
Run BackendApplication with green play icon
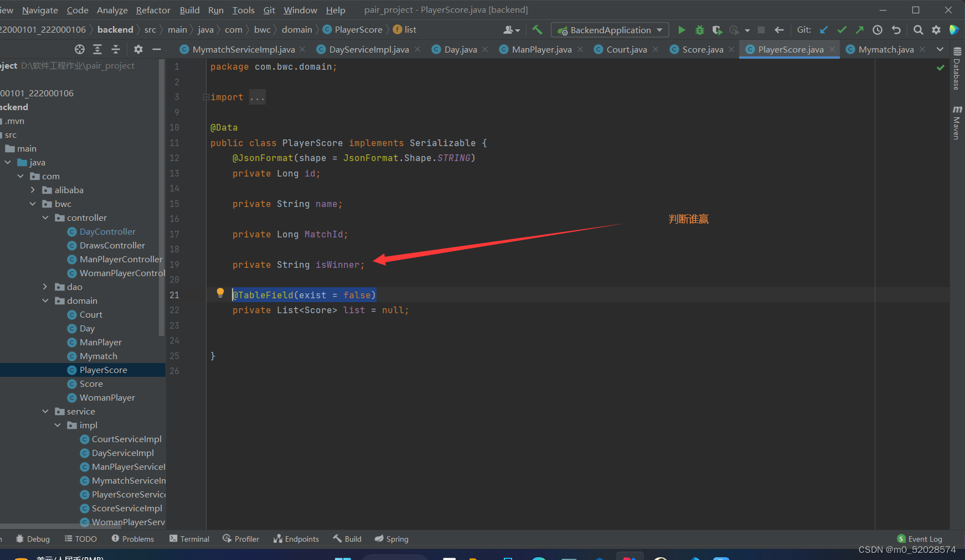pyautogui.click(x=682, y=30)
